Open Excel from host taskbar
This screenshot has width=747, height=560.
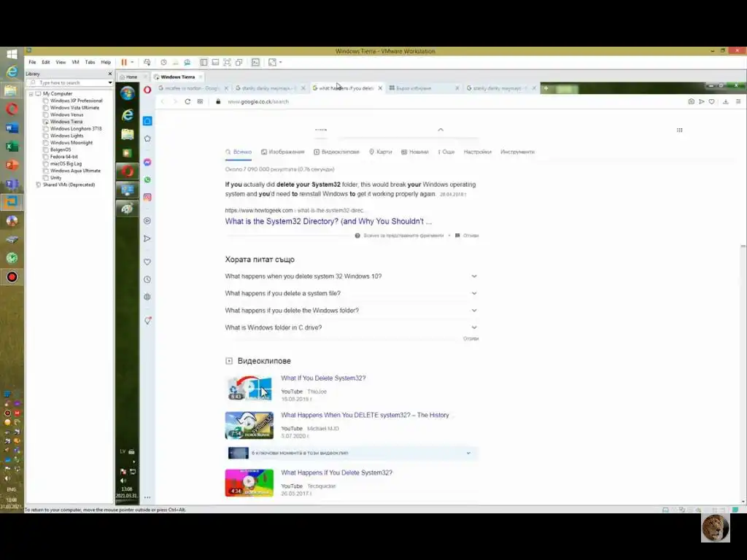pyautogui.click(x=12, y=147)
